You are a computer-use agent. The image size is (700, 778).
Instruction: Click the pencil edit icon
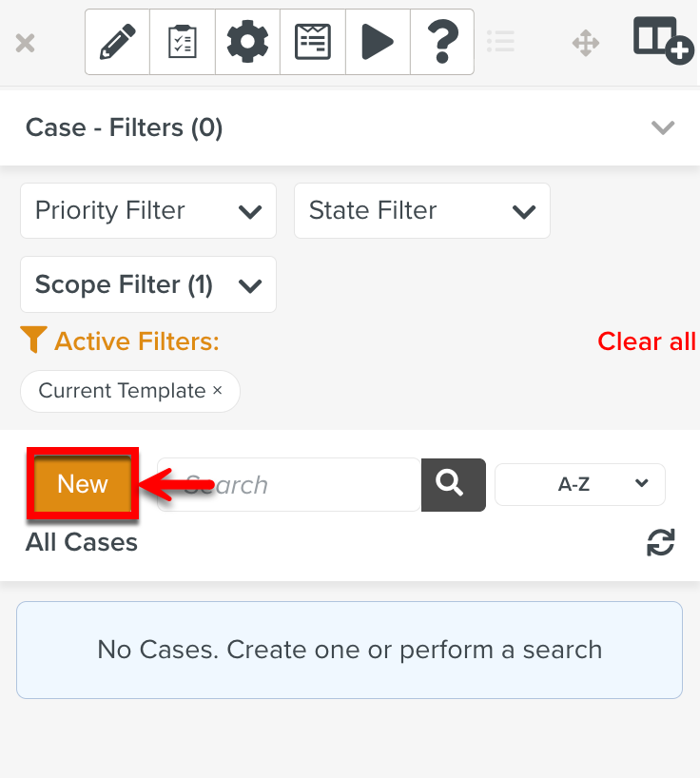tap(117, 42)
